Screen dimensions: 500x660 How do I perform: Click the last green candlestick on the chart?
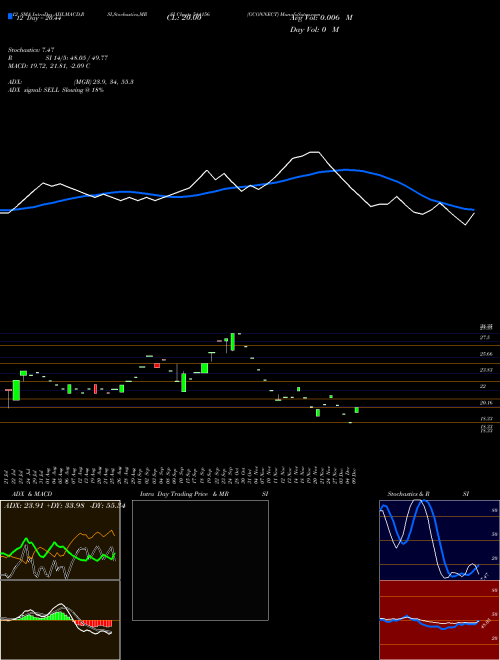coord(356,410)
